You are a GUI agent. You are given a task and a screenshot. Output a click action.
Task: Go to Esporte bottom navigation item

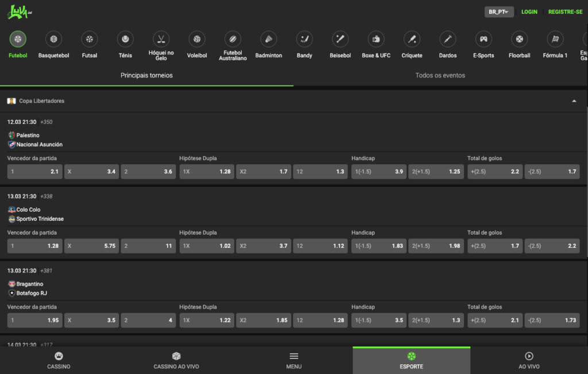(411, 360)
